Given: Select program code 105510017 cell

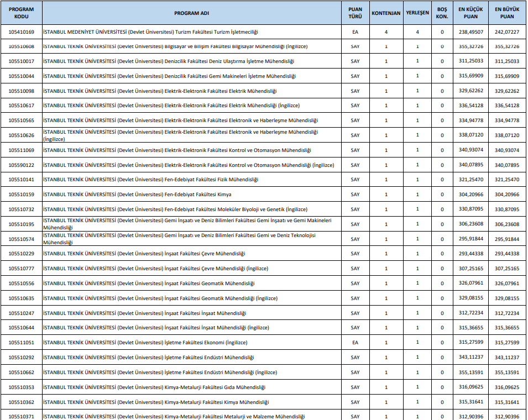Looking at the screenshot, I should pyautogui.click(x=21, y=61).
